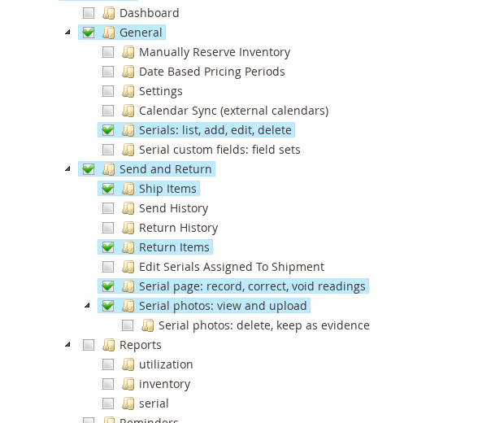Select the Dashboard tree label
504x423 pixels.
149,13
